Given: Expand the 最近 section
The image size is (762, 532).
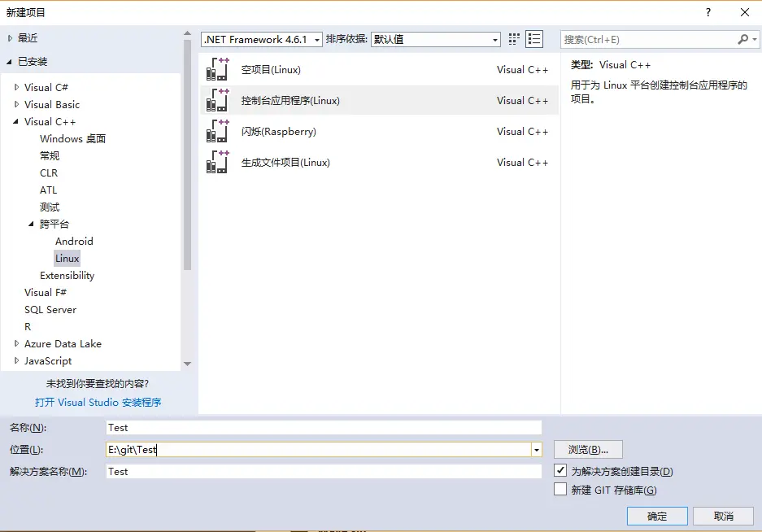Looking at the screenshot, I should (x=10, y=38).
